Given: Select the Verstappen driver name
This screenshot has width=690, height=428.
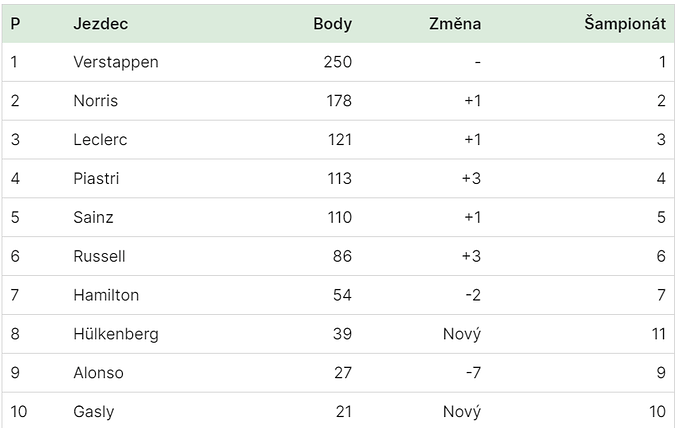Looking at the screenshot, I should click(x=116, y=62).
